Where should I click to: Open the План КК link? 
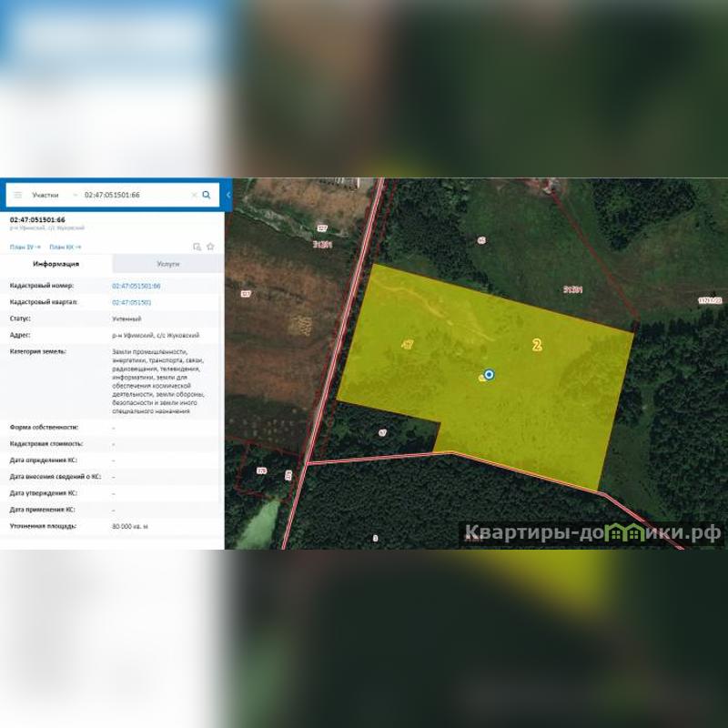click(64, 247)
